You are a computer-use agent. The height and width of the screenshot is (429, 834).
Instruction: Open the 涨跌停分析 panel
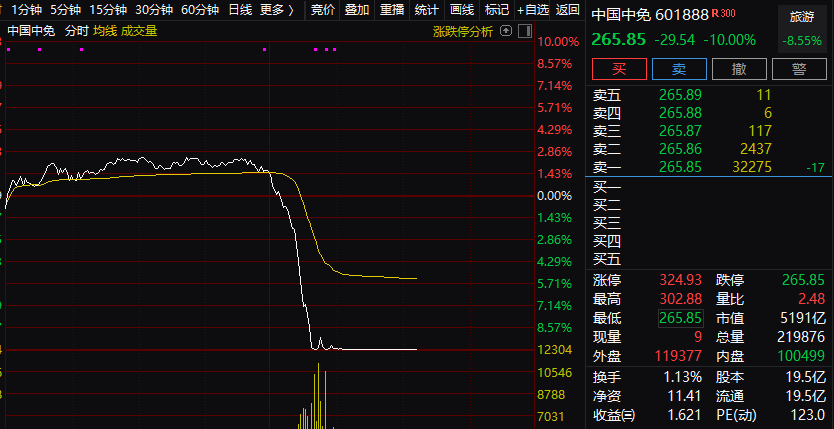463,31
